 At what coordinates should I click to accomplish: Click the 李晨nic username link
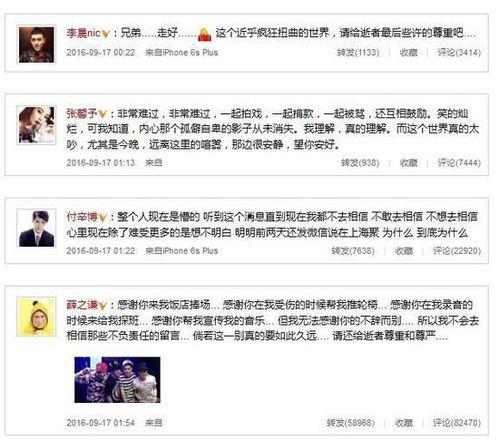83,33
